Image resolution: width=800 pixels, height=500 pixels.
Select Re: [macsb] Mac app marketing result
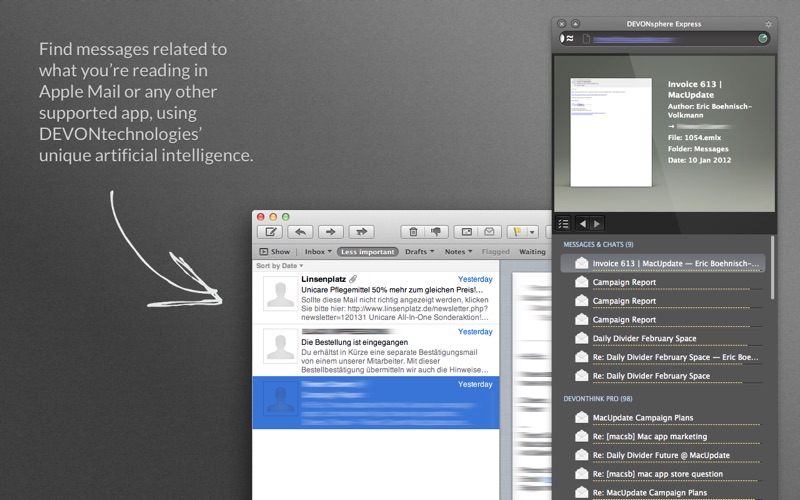coord(662,436)
